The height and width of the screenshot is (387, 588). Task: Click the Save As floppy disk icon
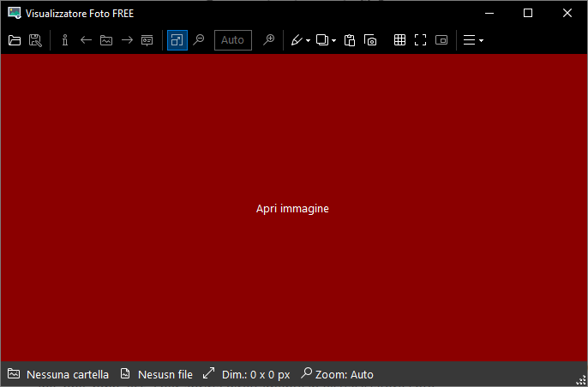35,40
